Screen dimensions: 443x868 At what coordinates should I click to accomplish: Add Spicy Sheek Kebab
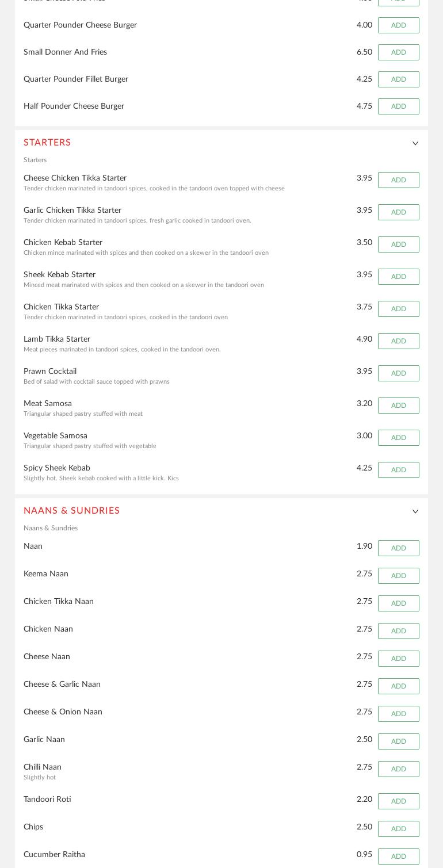coord(398,470)
